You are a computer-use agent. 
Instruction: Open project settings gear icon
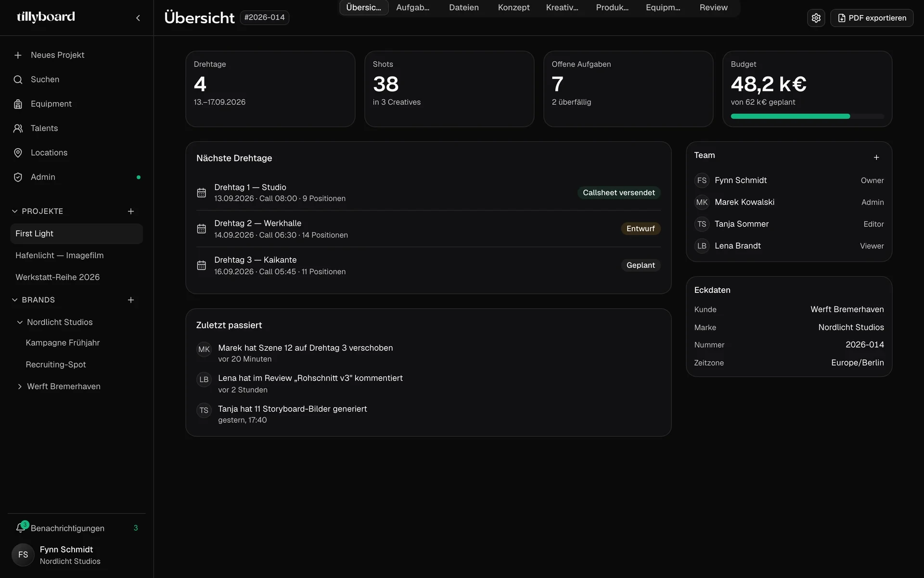(x=816, y=18)
